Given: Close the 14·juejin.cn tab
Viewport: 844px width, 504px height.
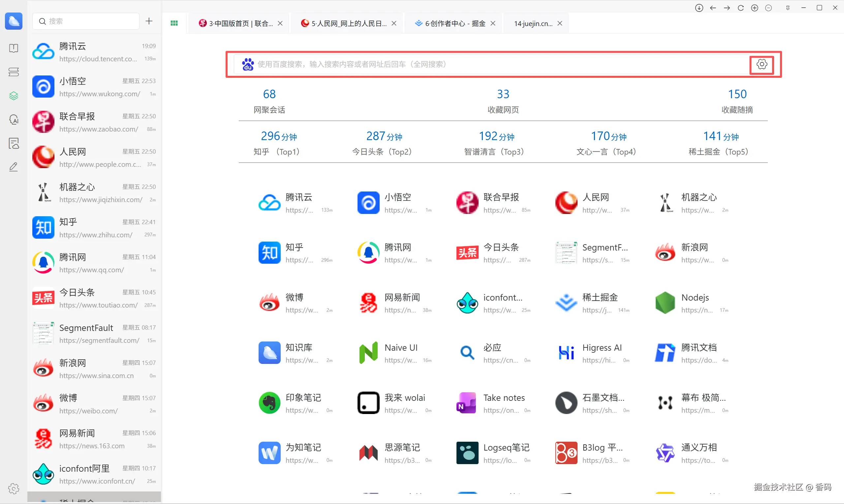Looking at the screenshot, I should (560, 23).
